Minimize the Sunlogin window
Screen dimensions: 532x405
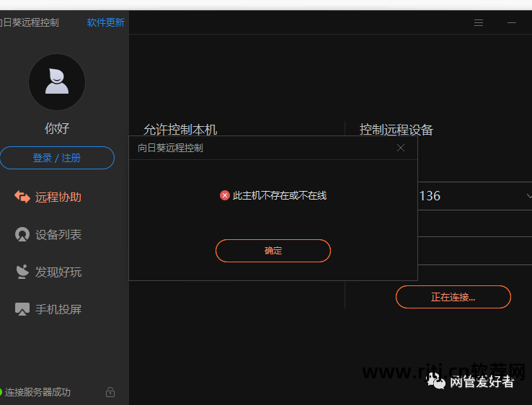[512, 23]
